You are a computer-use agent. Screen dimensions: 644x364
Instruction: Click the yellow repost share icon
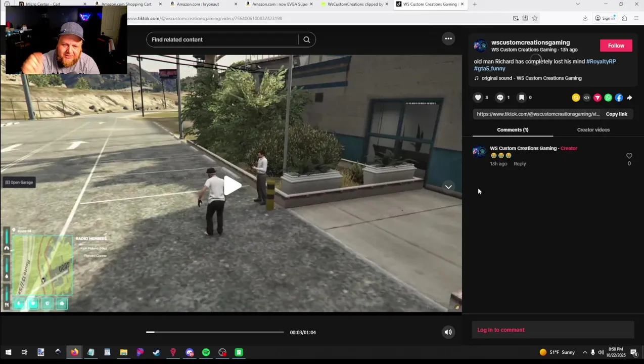[576, 98]
